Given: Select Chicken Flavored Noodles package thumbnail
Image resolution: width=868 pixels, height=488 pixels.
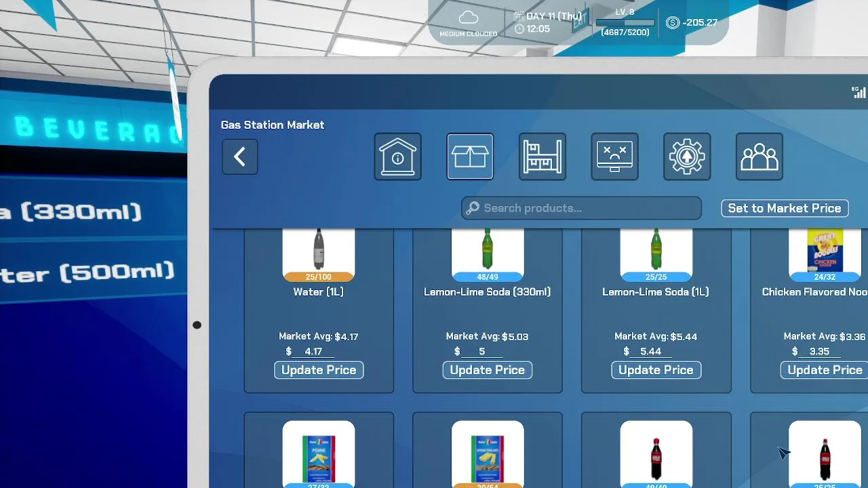Looking at the screenshot, I should click(825, 250).
